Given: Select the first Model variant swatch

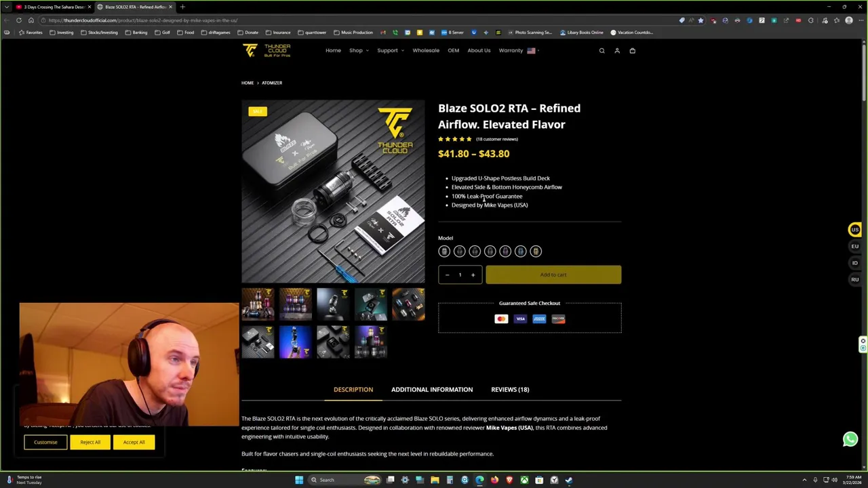Looking at the screenshot, I should (444, 251).
